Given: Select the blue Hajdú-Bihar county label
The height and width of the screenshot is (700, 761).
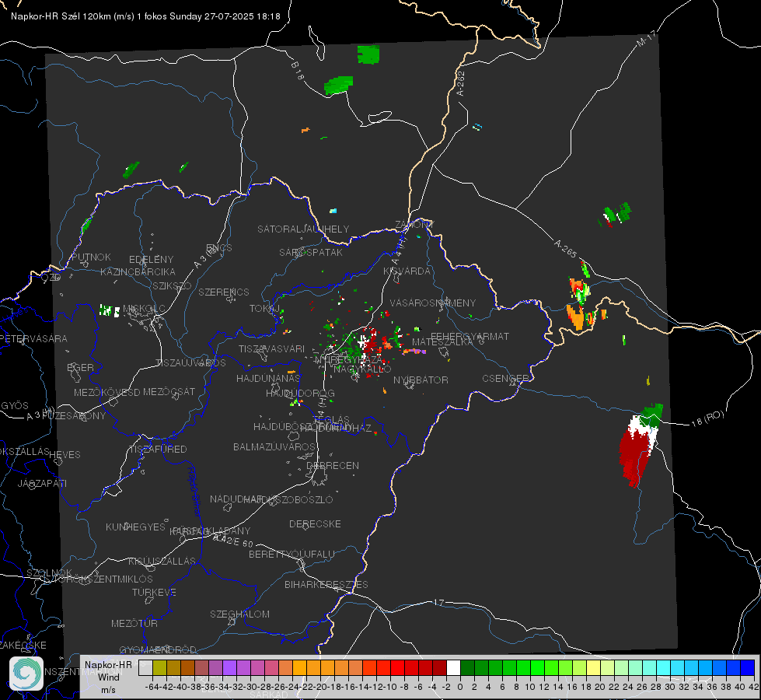Looking at the screenshot, I should coord(194,491).
